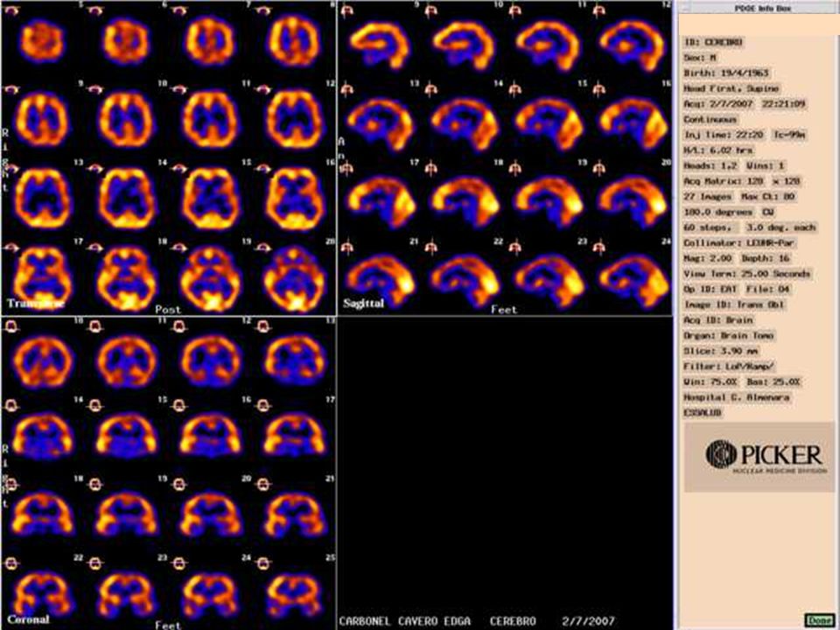This screenshot has height=630, width=840.
Task: Select transverse slice 8 thumbnail
Action: click(x=295, y=41)
